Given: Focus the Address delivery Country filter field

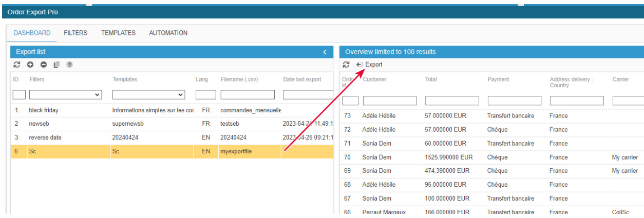Looking at the screenshot, I should pos(577,101).
